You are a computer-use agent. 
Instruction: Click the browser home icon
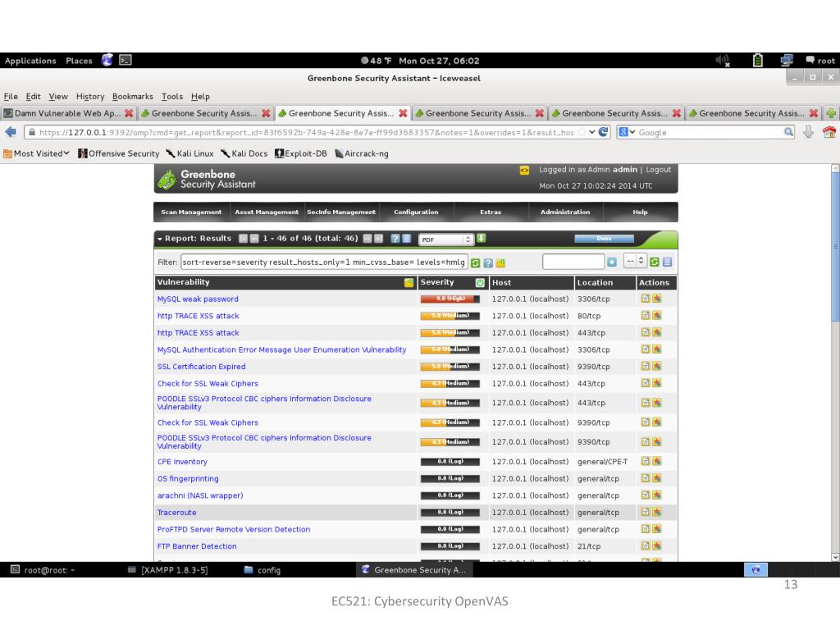click(x=829, y=132)
